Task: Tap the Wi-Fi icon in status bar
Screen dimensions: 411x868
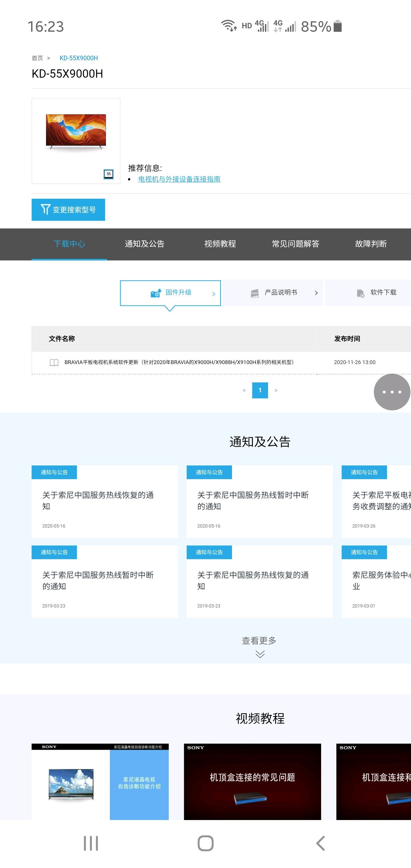Action: pyautogui.click(x=229, y=25)
